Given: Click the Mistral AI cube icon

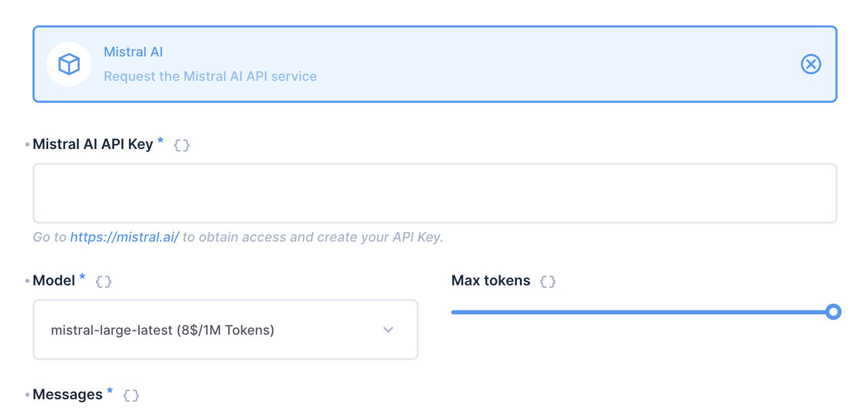Looking at the screenshot, I should 69,64.
